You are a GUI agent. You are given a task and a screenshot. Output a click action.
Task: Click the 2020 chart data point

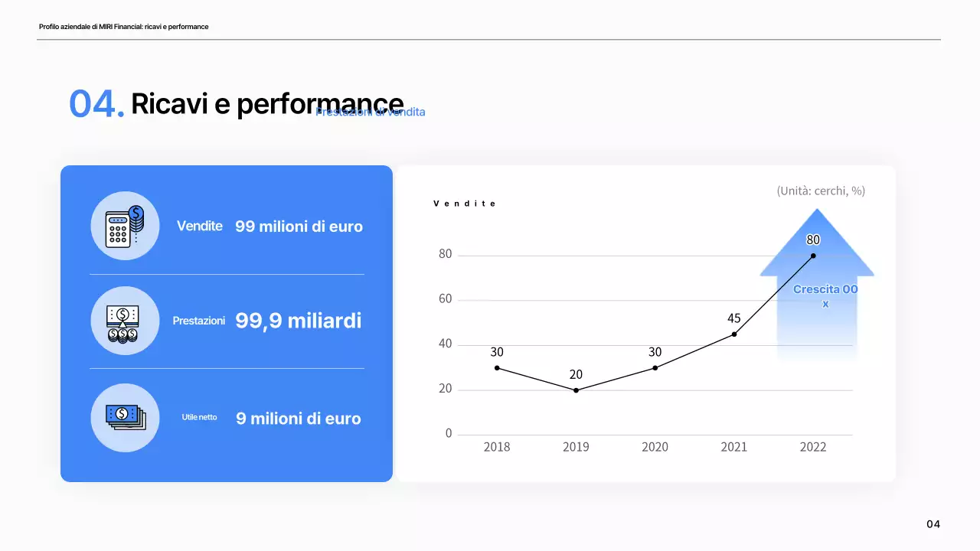(655, 368)
